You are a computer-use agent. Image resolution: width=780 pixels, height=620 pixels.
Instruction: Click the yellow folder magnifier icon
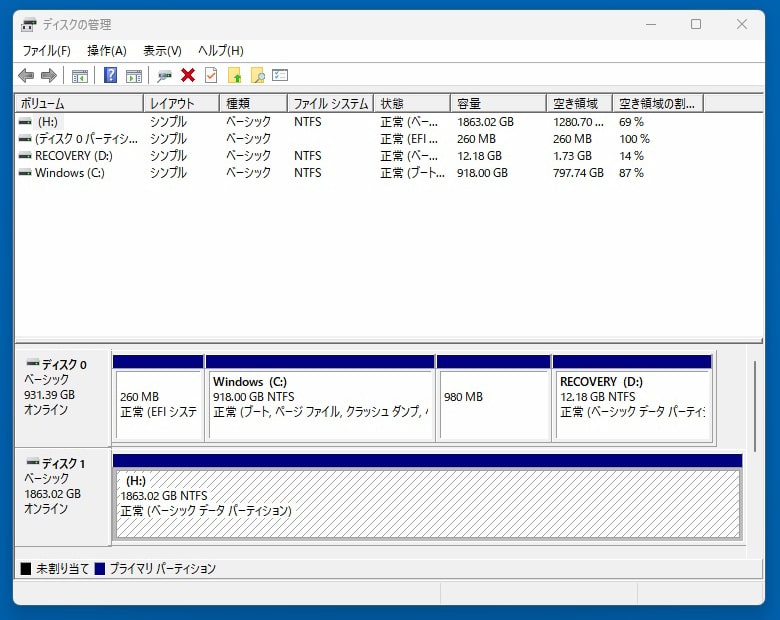[x=258, y=76]
